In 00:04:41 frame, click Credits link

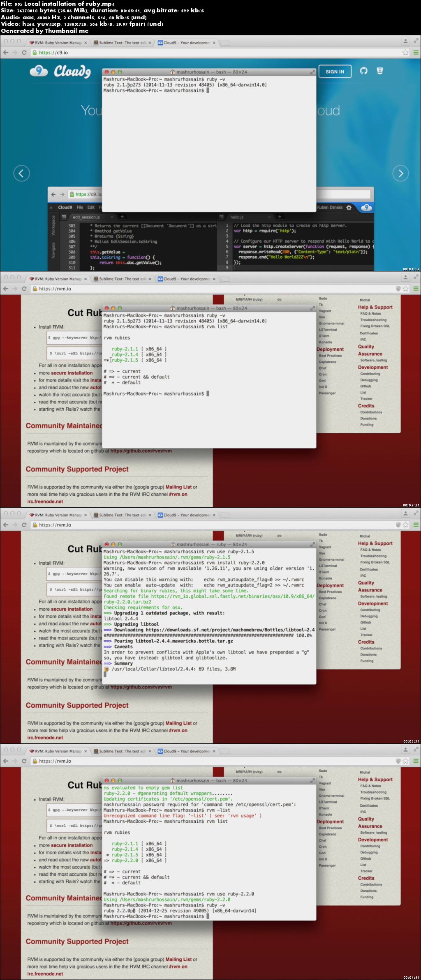coord(366,878)
